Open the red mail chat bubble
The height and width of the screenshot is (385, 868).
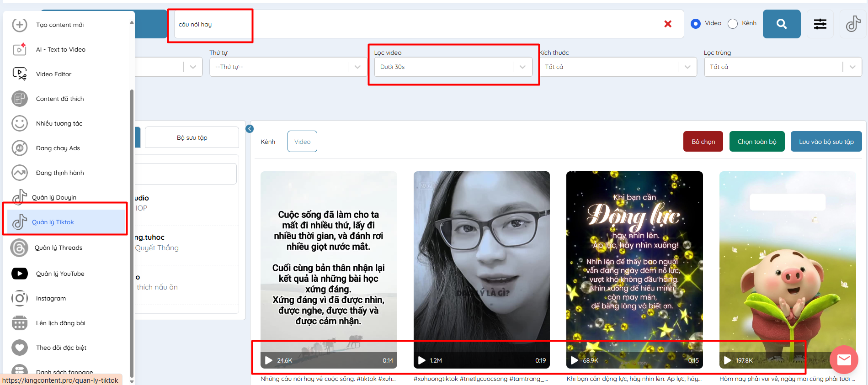click(x=844, y=360)
